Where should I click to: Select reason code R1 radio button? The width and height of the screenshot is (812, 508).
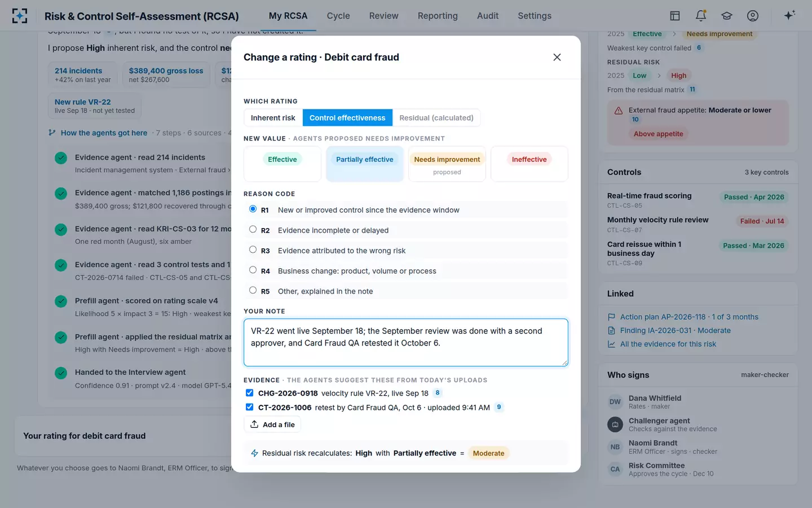(253, 209)
